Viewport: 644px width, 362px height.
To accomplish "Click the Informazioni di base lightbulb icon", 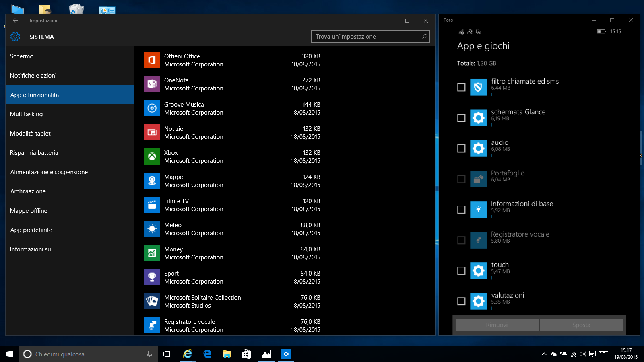I will click(x=479, y=210).
